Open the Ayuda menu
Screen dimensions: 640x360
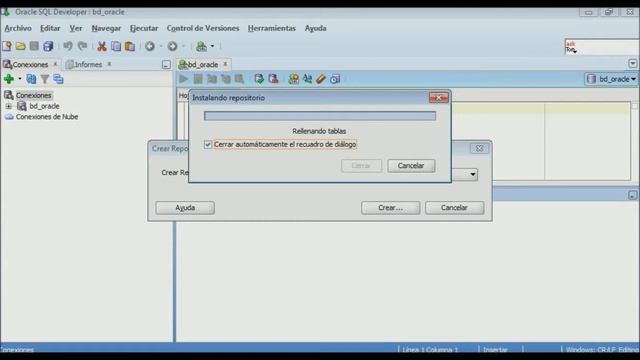coord(316,28)
